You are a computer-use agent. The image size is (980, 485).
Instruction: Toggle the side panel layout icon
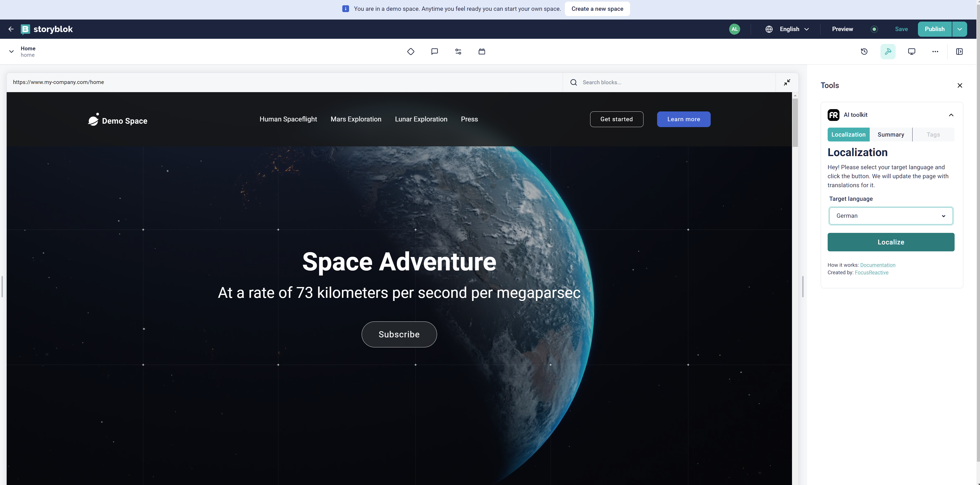tap(959, 51)
